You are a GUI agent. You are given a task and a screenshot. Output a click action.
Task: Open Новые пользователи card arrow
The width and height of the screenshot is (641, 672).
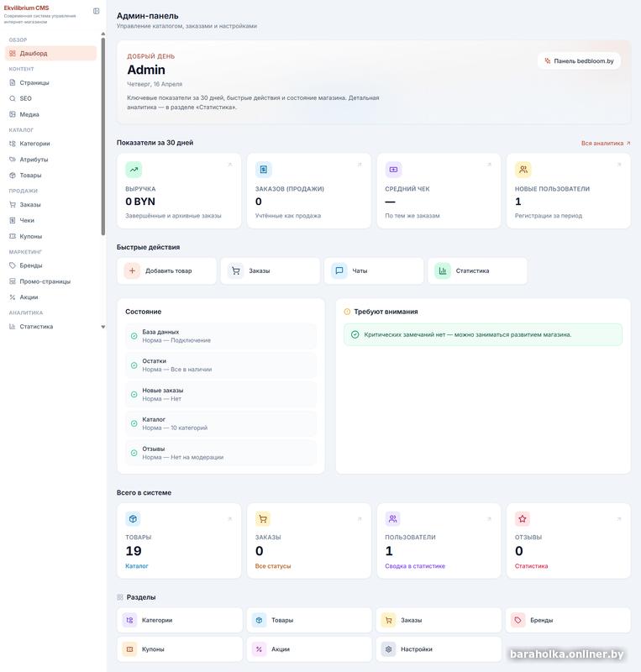point(619,165)
